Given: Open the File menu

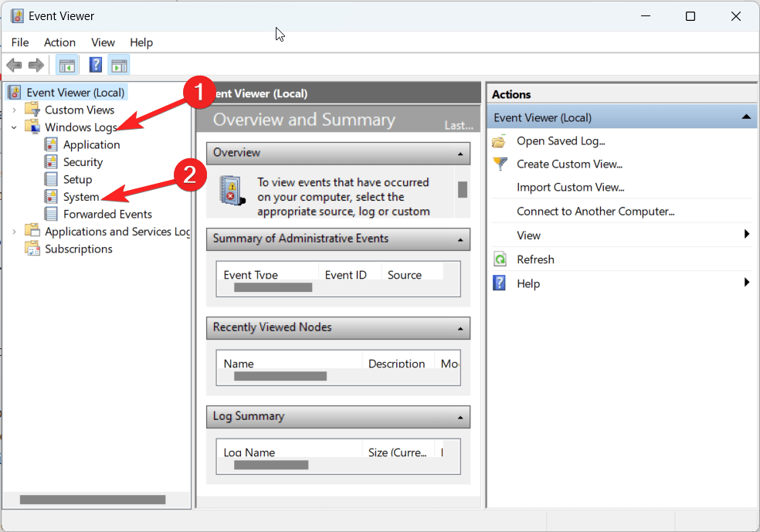Looking at the screenshot, I should (20, 42).
